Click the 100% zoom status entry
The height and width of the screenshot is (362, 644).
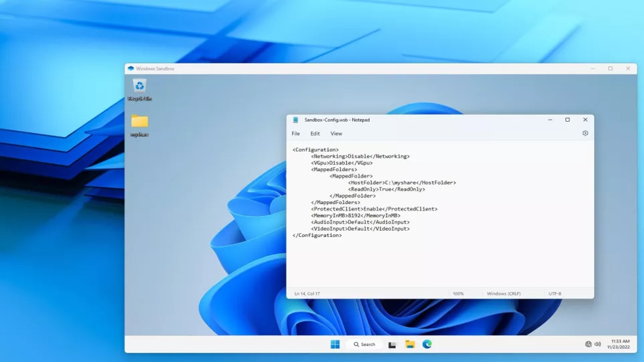click(x=458, y=294)
